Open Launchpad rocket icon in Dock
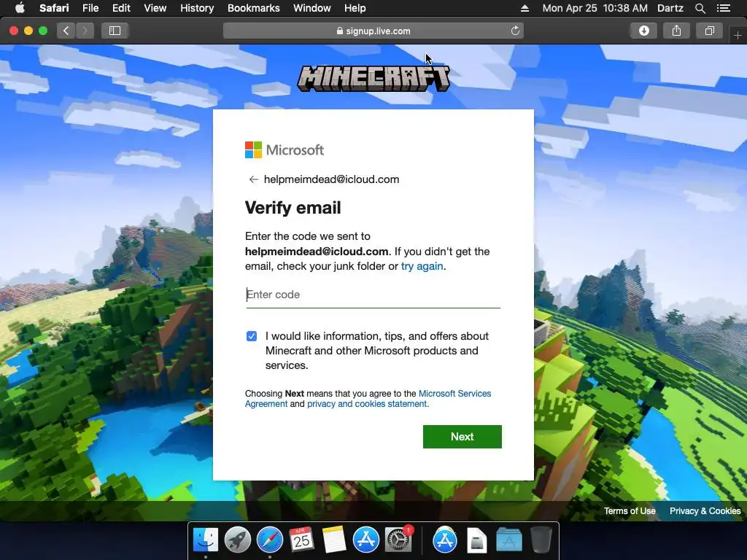747x560 pixels. [x=237, y=540]
